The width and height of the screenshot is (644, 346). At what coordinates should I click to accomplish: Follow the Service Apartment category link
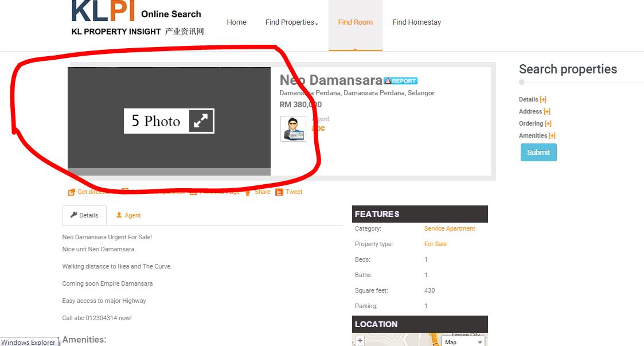click(449, 228)
